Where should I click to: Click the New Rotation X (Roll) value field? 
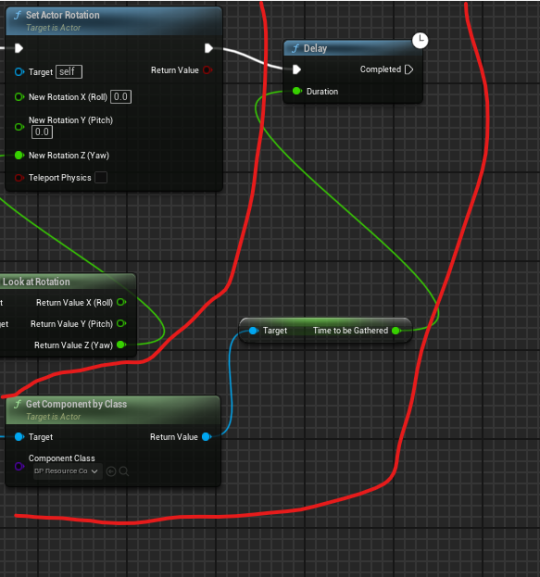click(121, 97)
